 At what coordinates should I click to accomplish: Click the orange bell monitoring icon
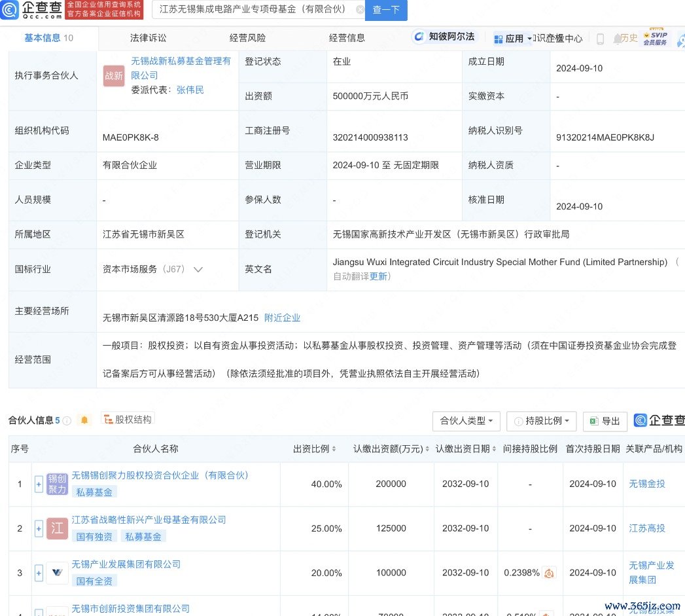pos(84,420)
